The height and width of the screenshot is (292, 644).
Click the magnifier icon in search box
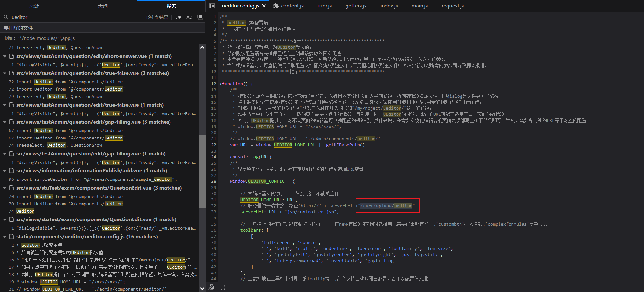tap(6, 17)
